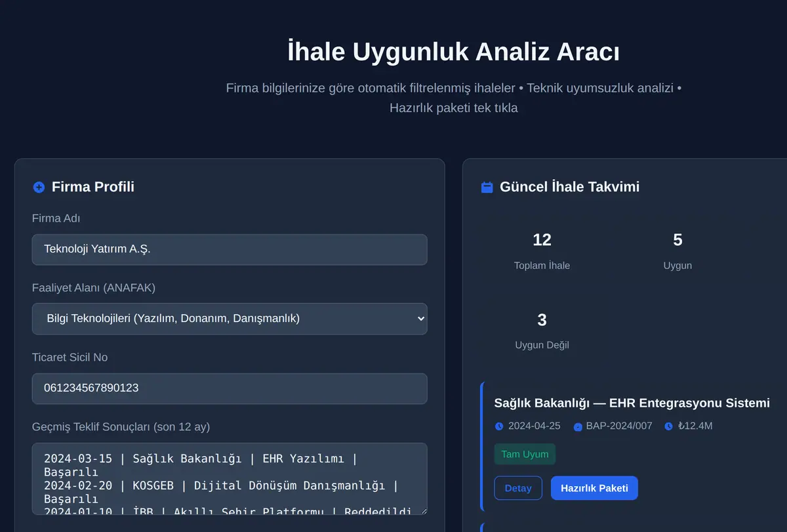Open Detay for the Sağlık Bakanlığı tender

click(518, 488)
